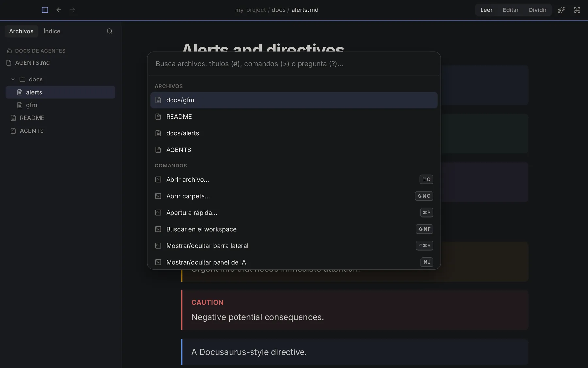This screenshot has height=368, width=588.
Task: Run the Abrir carpeta... command
Action: coord(294,196)
